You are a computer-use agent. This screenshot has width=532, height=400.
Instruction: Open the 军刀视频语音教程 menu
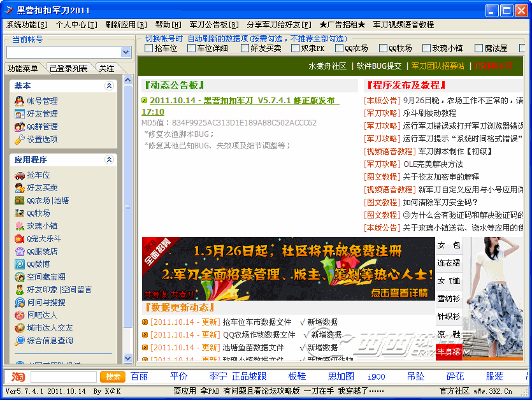click(404, 25)
